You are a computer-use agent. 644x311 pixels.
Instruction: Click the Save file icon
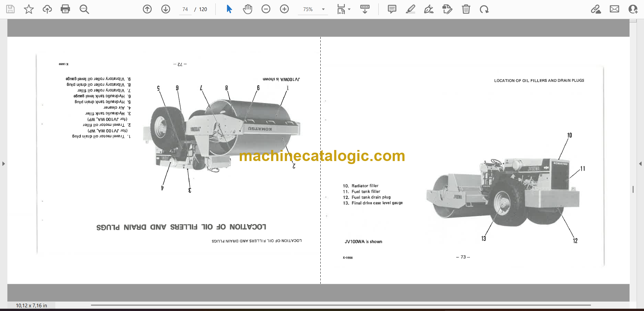pyautogui.click(x=10, y=9)
